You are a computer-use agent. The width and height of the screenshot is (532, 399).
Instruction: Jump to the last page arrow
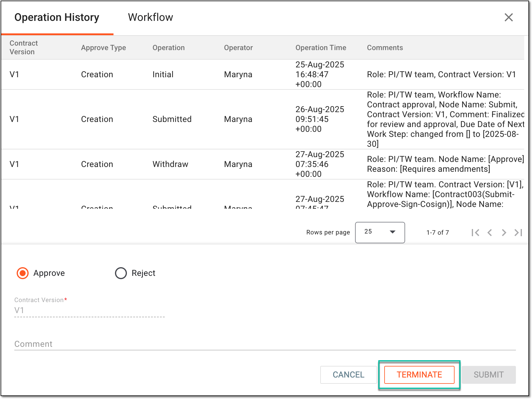click(x=518, y=233)
